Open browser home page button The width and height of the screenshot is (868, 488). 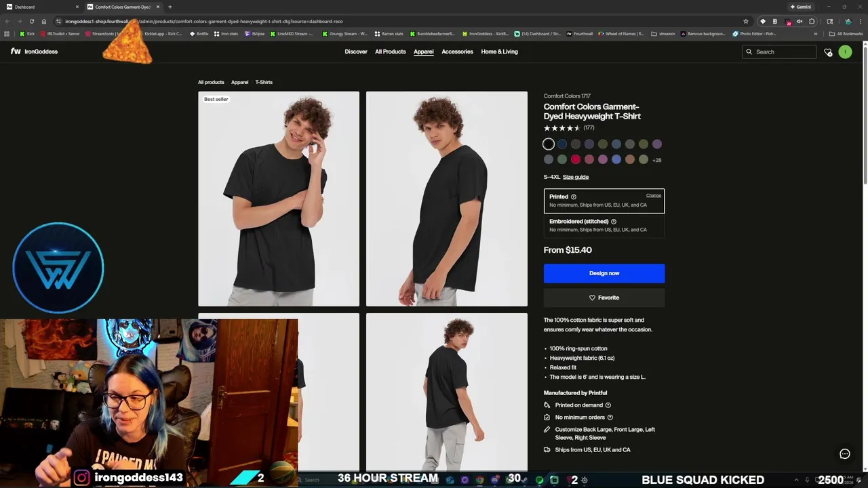point(44,21)
